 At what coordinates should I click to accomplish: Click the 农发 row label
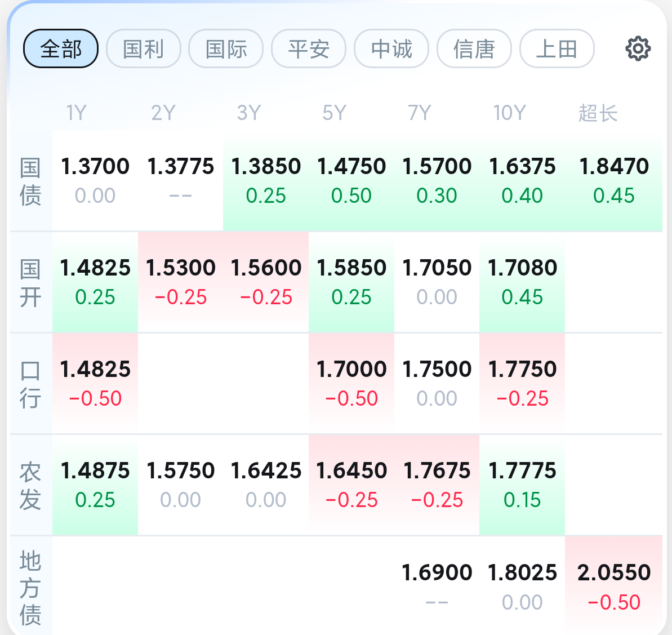point(30,486)
